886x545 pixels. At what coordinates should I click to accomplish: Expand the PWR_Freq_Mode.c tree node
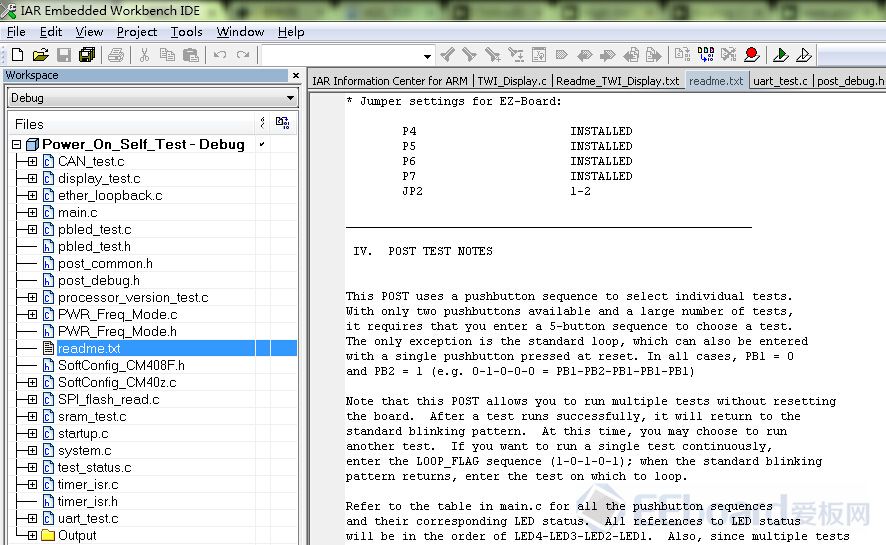tap(32, 315)
